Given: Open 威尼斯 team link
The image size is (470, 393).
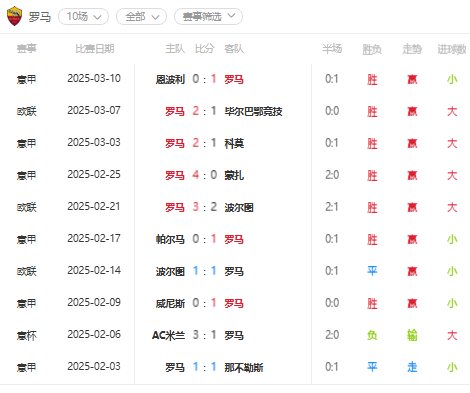Looking at the screenshot, I should point(170,303).
